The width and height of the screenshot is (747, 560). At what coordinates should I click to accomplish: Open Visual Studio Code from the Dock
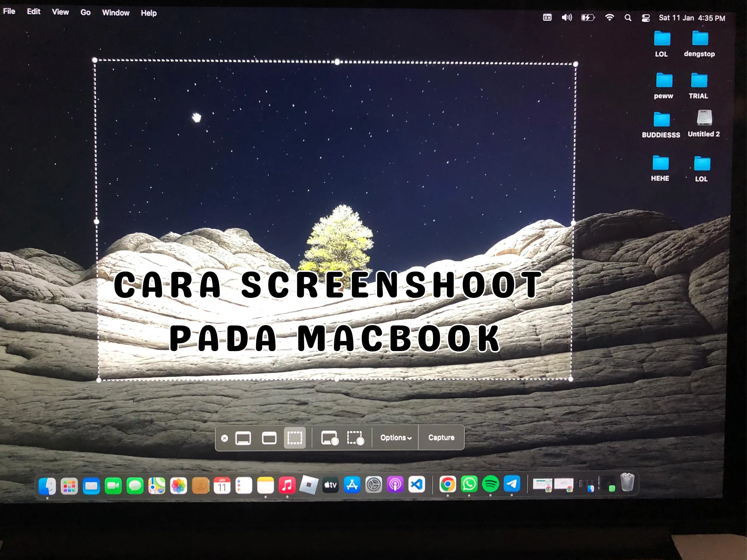click(417, 485)
